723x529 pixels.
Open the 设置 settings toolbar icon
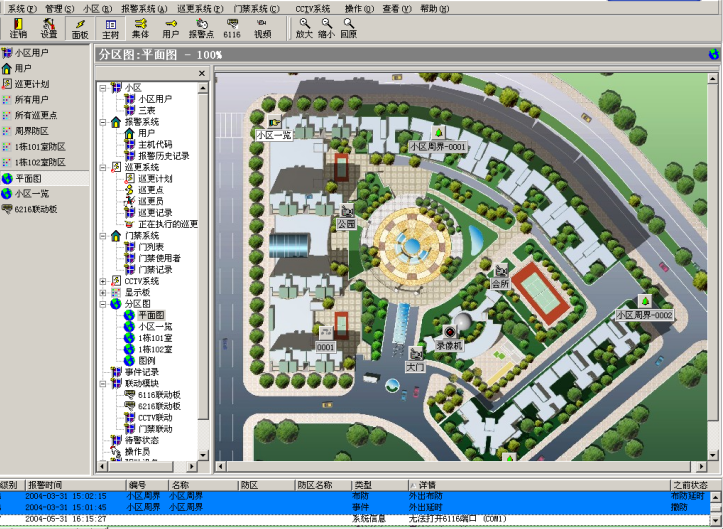[48, 28]
